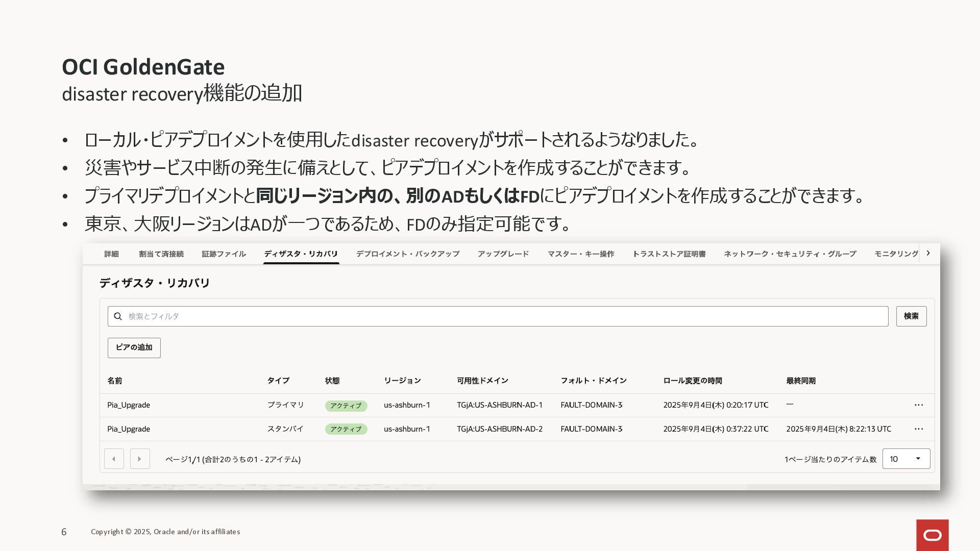Go to the previous page of results

coord(114,459)
